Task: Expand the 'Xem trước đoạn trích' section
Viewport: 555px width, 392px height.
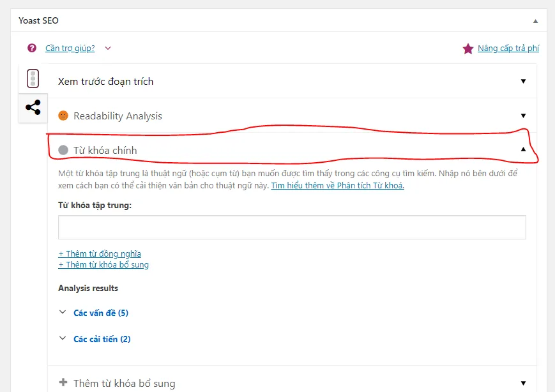Action: 523,81
